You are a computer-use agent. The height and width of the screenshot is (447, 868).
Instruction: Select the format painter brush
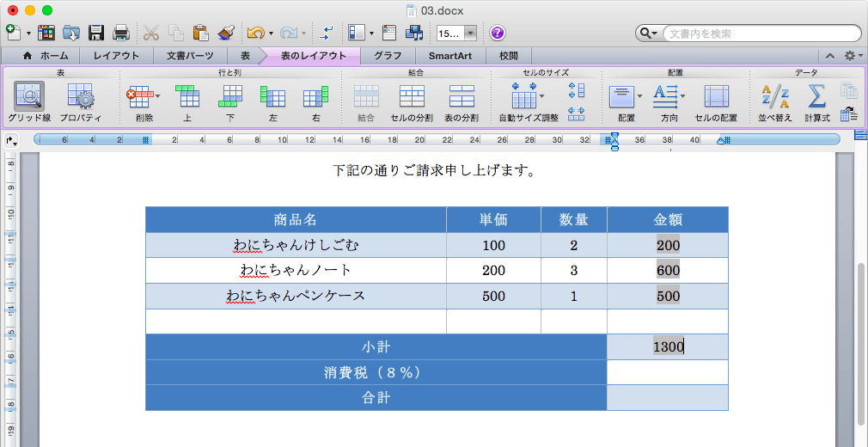tap(225, 33)
